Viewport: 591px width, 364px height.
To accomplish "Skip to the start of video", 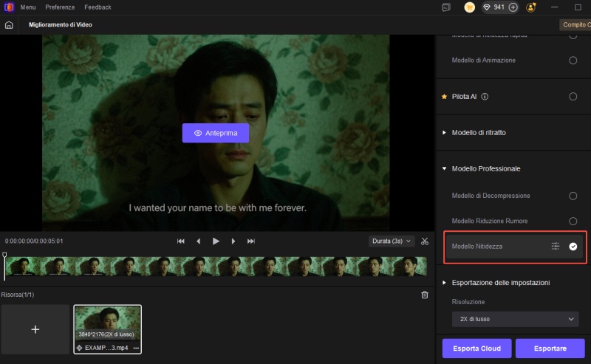I will 181,241.
